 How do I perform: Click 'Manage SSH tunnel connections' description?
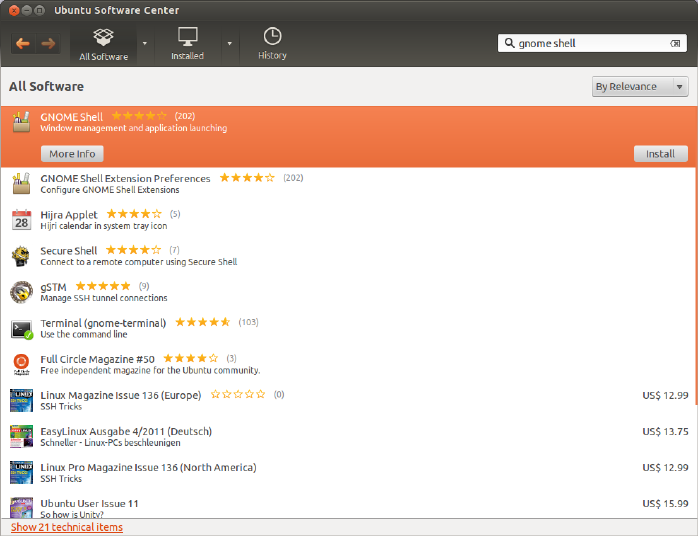[x=104, y=298]
